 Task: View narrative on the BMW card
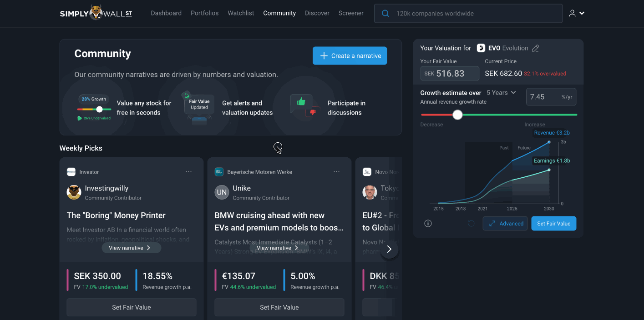tap(279, 248)
